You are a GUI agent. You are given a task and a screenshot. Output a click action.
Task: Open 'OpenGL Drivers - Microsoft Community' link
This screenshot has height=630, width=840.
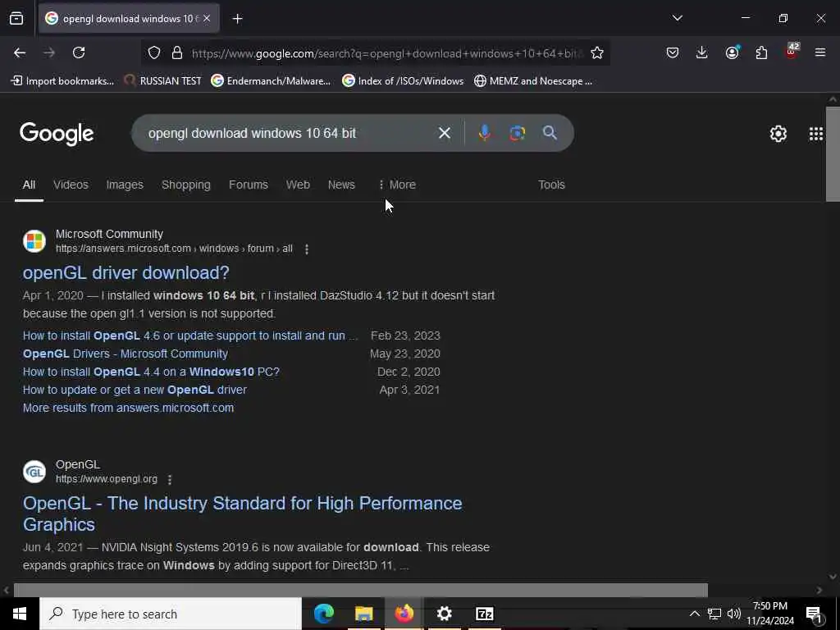pyautogui.click(x=126, y=354)
